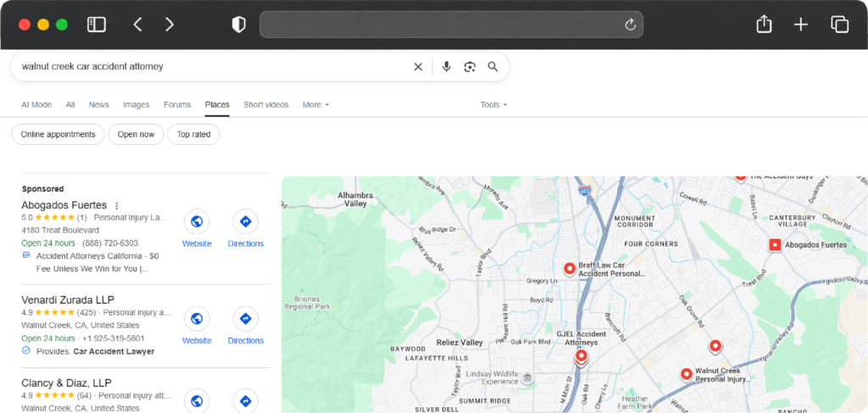This screenshot has width=868, height=413.
Task: Open a new tab with the plus icon
Action: pos(801,25)
